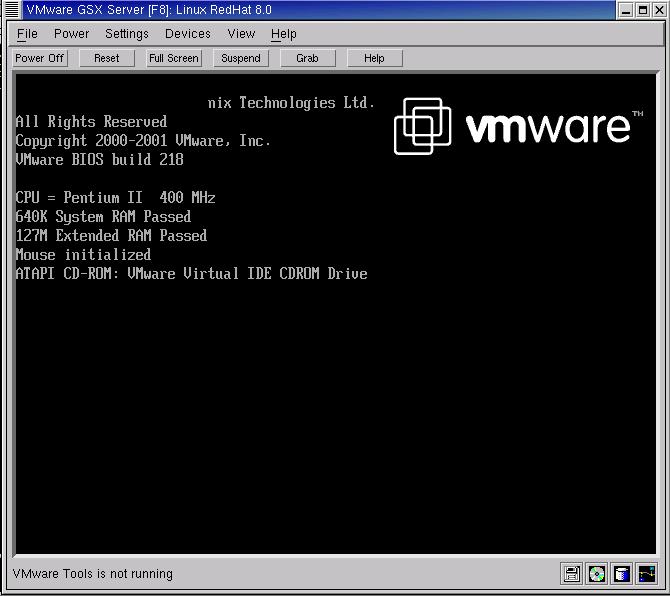The height and width of the screenshot is (596, 670).
Task: Click '640K System RAM Passed' line
Action: coord(103,217)
